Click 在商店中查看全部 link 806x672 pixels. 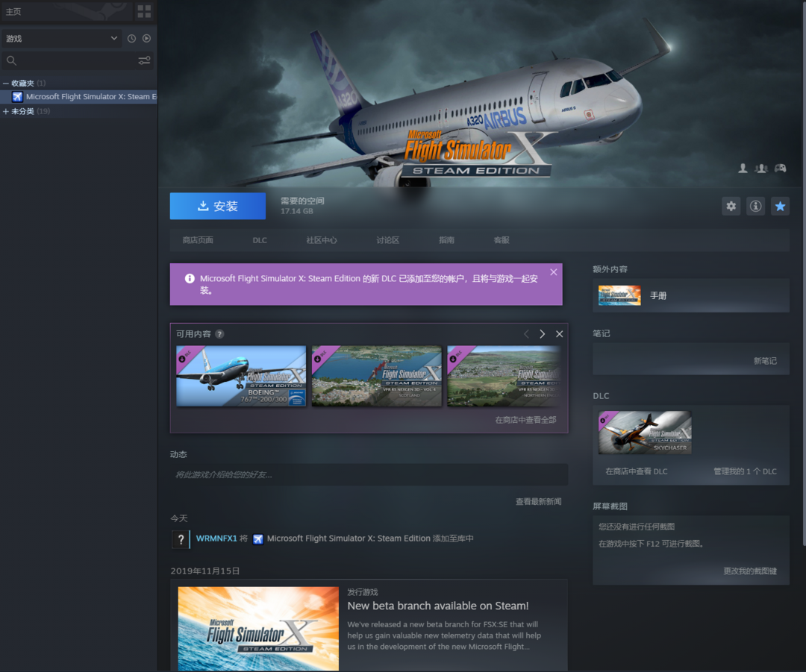(525, 420)
